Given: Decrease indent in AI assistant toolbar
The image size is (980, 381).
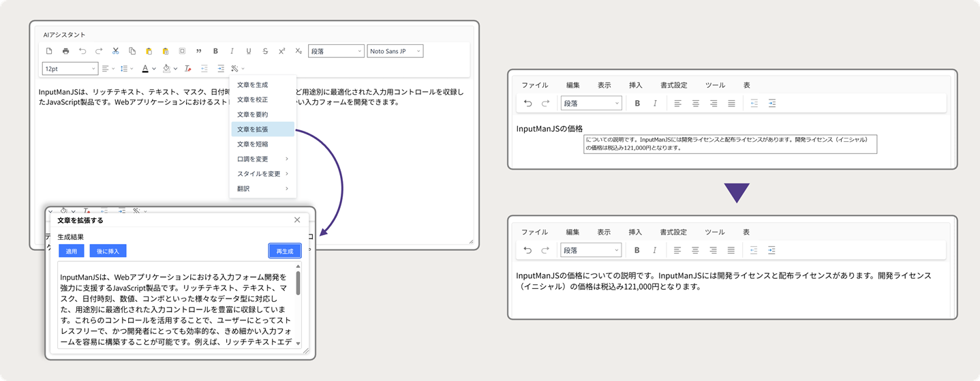Looking at the screenshot, I should tap(204, 69).
